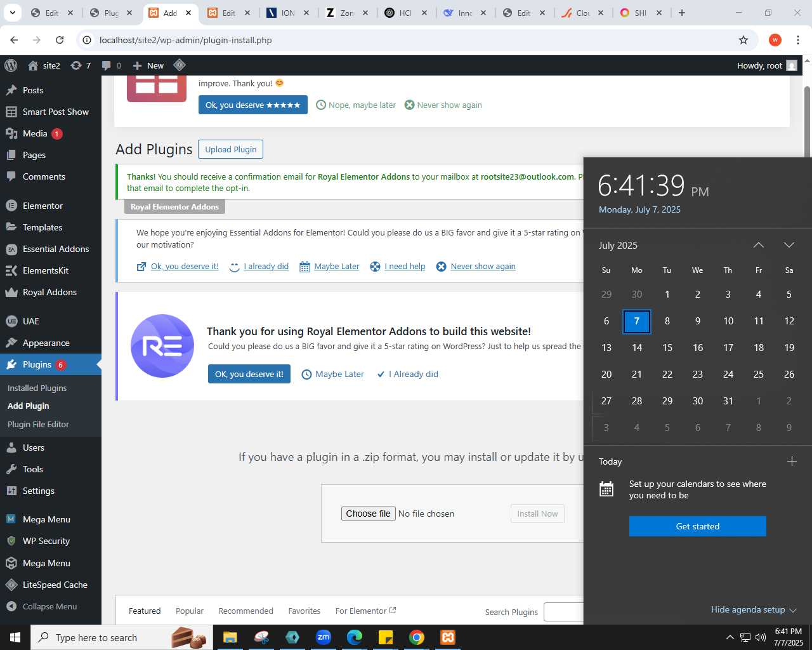Open the Plugins menu with 6 updates
Screen dimensions: 812x650
(37, 364)
